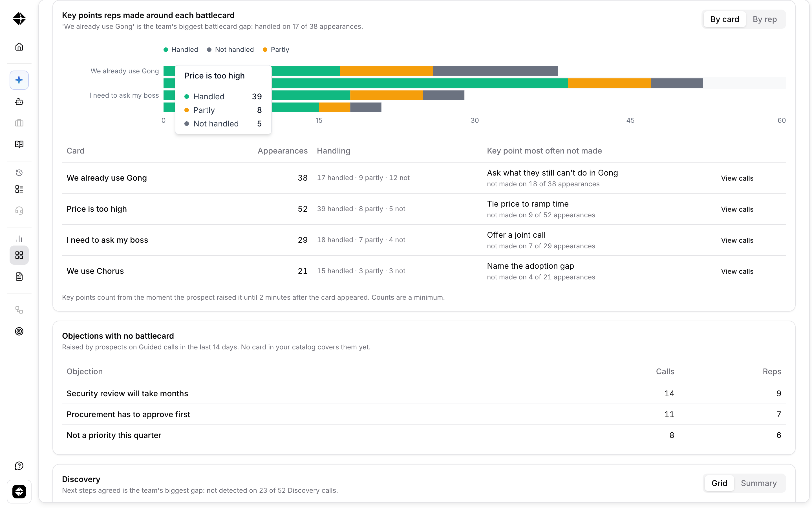Viewport: 812px width, 508px height.
Task: Click orange segment of Price is too high bar
Action: (x=609, y=83)
